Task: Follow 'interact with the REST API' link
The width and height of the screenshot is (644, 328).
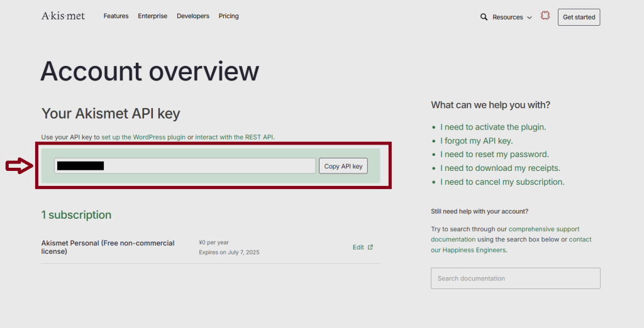Action: pos(234,137)
